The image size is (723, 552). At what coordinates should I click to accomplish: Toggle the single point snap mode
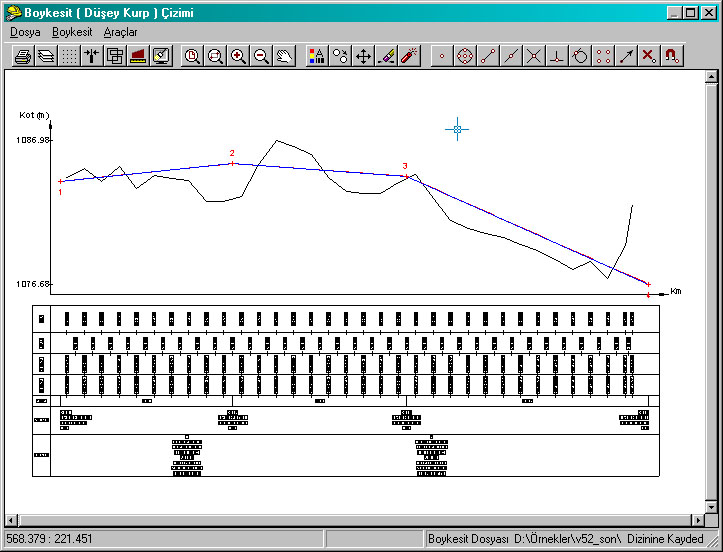click(442, 56)
